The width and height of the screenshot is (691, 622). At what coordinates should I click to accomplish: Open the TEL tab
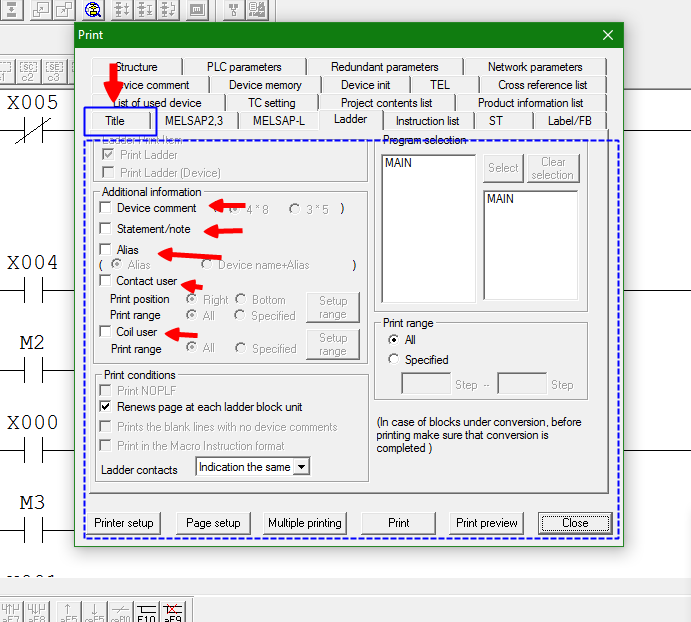[440, 85]
